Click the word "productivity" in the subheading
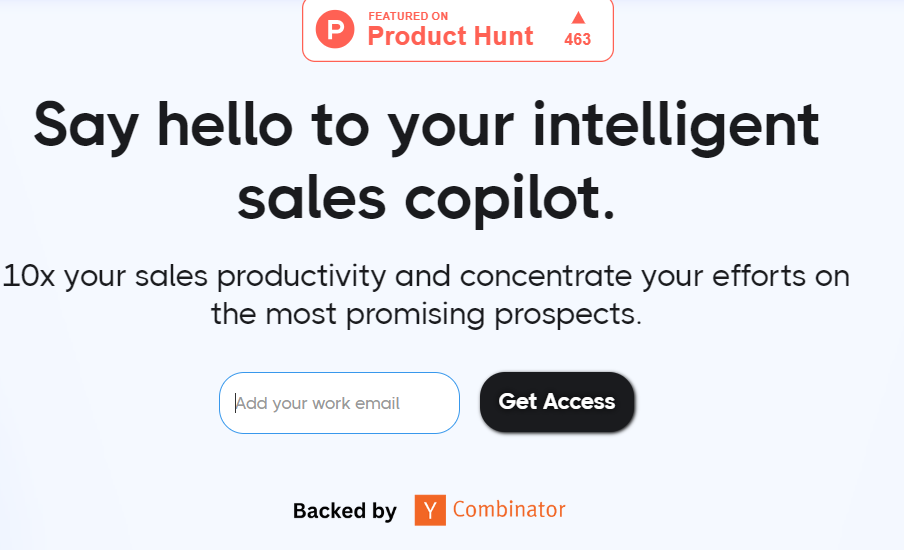The image size is (904, 550). click(x=300, y=276)
